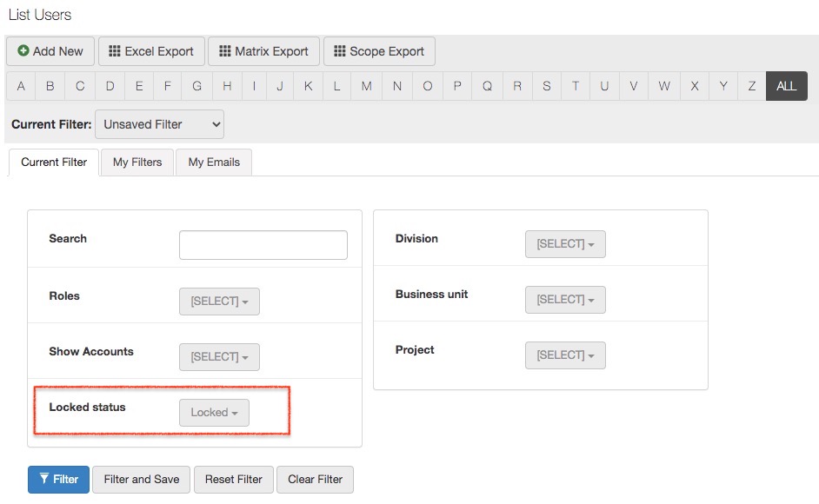Open the Current Filter select box
This screenshot has width=819, height=504.
coord(159,124)
